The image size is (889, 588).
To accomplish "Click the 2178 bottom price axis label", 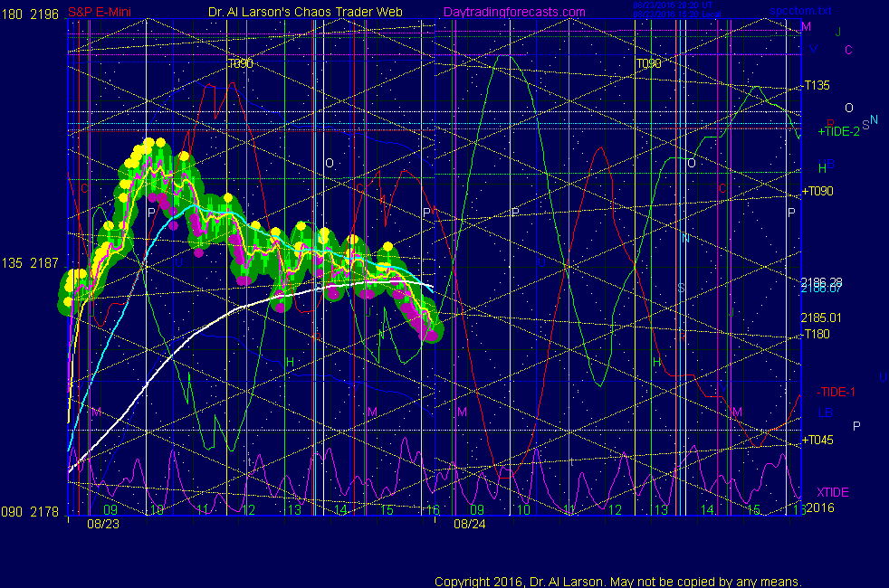I will coord(45,512).
